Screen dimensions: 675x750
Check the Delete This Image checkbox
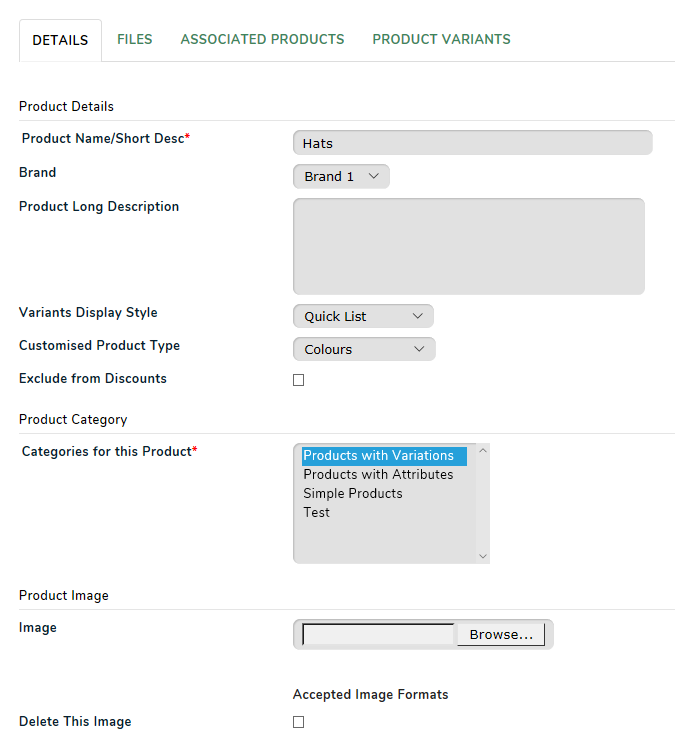click(x=299, y=722)
